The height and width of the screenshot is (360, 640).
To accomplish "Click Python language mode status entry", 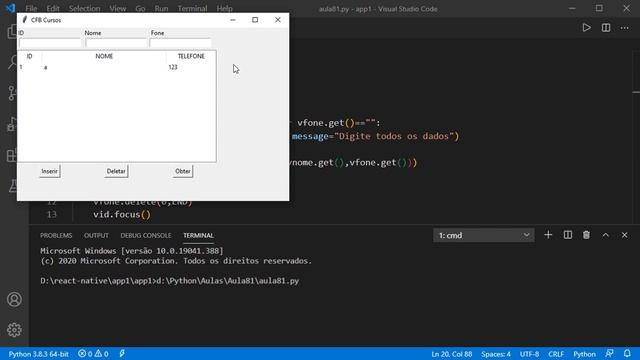I will pyautogui.click(x=584, y=354).
